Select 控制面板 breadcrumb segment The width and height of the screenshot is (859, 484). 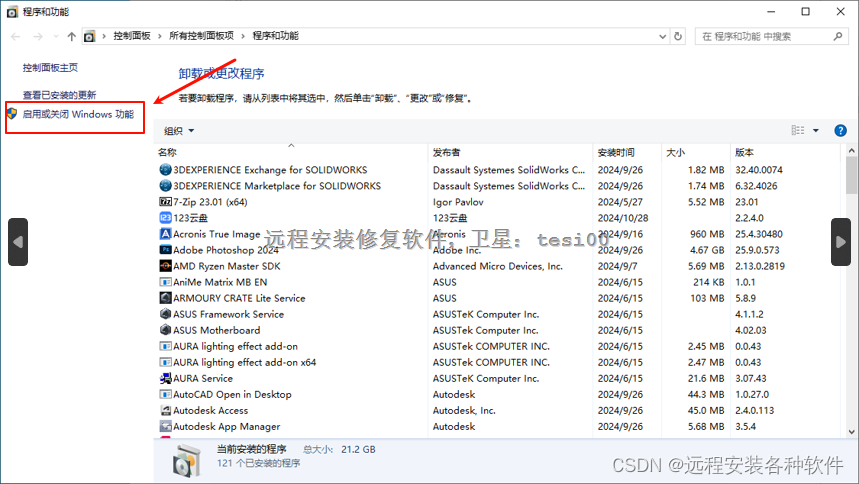click(132, 36)
